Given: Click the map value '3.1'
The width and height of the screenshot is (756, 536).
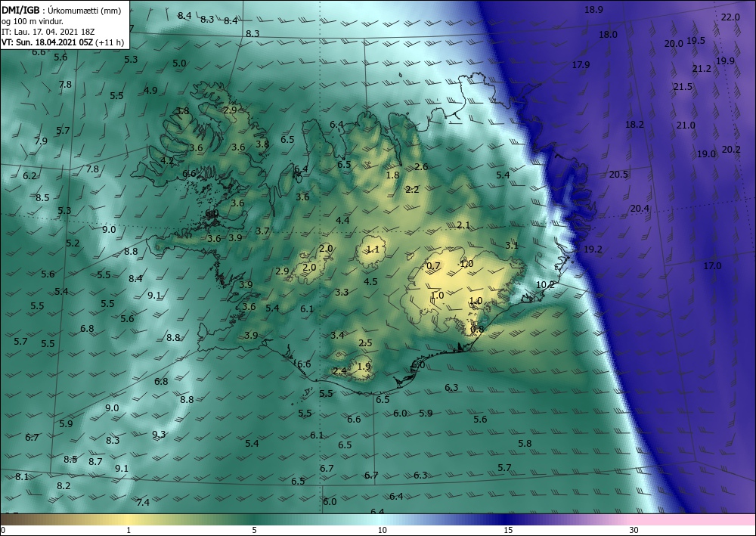Looking at the screenshot, I should point(512,246).
